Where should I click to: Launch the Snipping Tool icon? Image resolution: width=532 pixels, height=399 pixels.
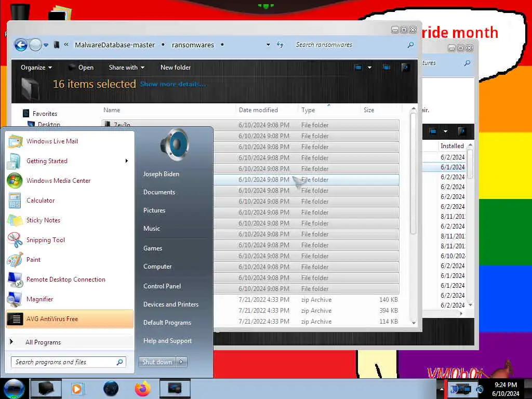click(15, 240)
